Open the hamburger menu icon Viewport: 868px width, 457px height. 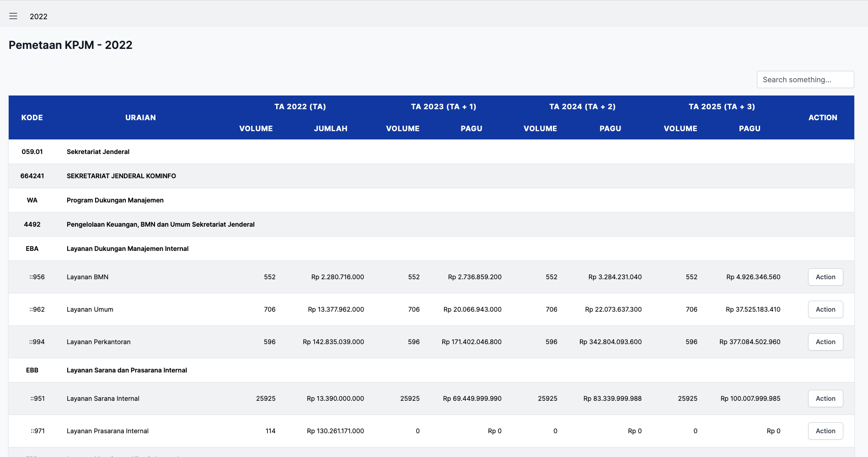coord(13,16)
